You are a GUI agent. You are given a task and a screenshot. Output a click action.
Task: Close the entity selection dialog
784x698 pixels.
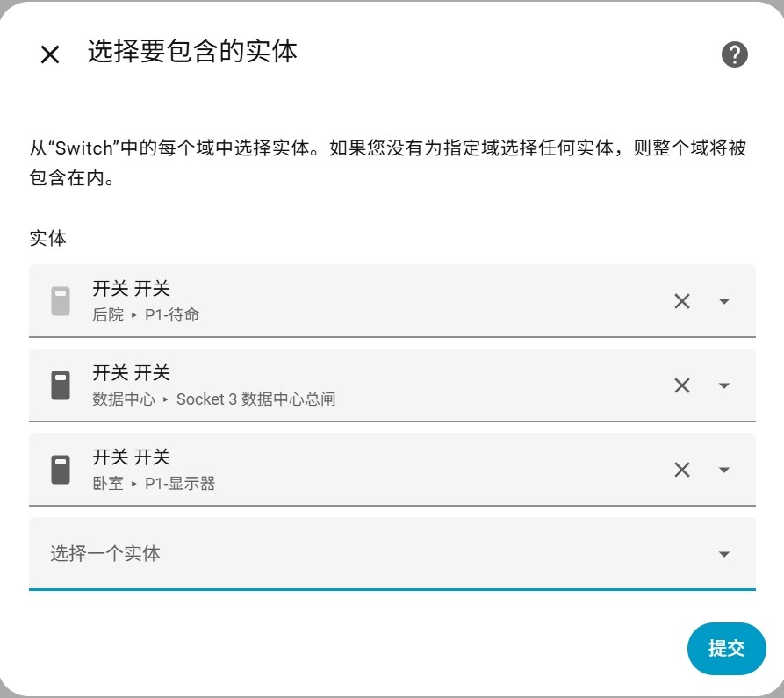click(x=50, y=54)
